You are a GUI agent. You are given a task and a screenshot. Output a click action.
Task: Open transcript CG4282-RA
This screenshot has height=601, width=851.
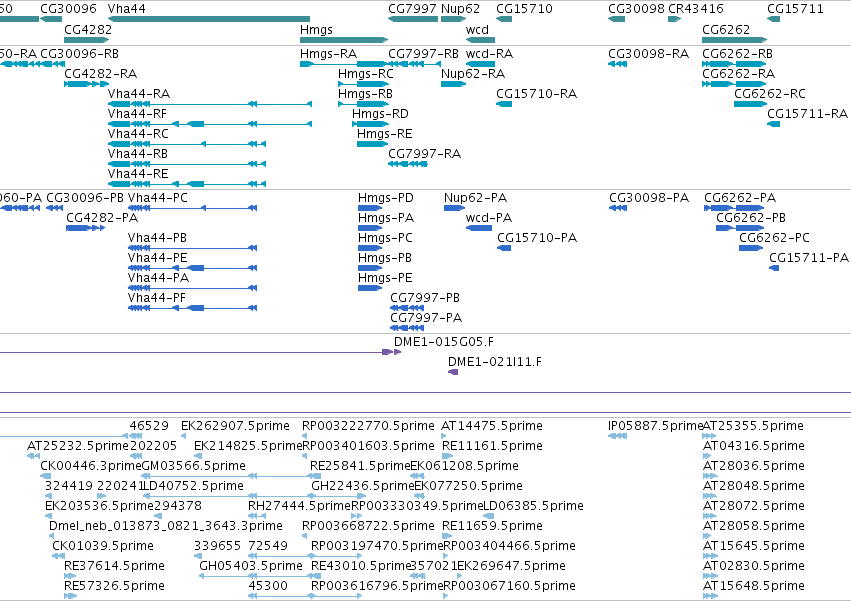(86, 84)
